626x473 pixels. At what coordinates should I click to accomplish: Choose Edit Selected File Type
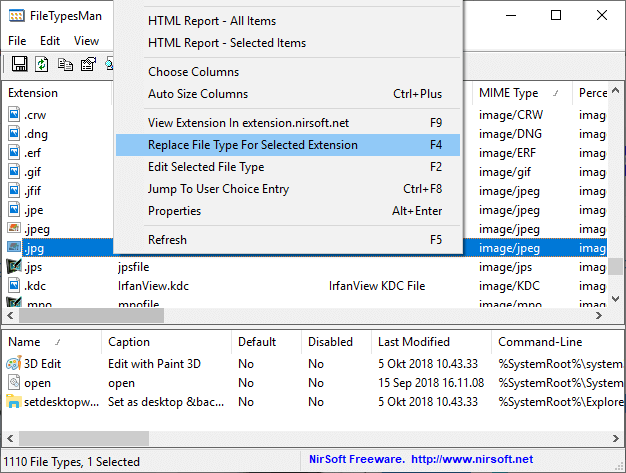coord(288,167)
